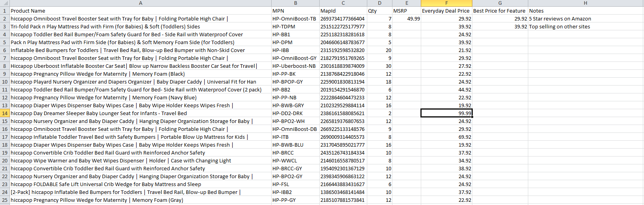Click the 69.92 price cell

pos(446,137)
